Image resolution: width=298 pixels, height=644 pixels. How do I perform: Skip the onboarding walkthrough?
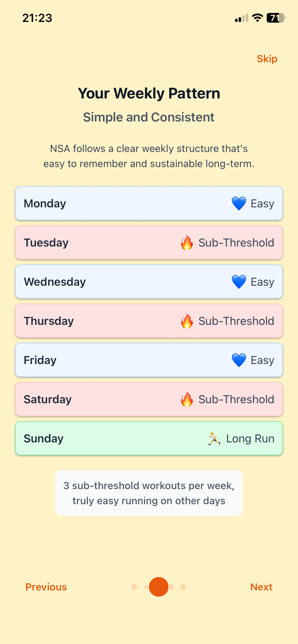267,59
